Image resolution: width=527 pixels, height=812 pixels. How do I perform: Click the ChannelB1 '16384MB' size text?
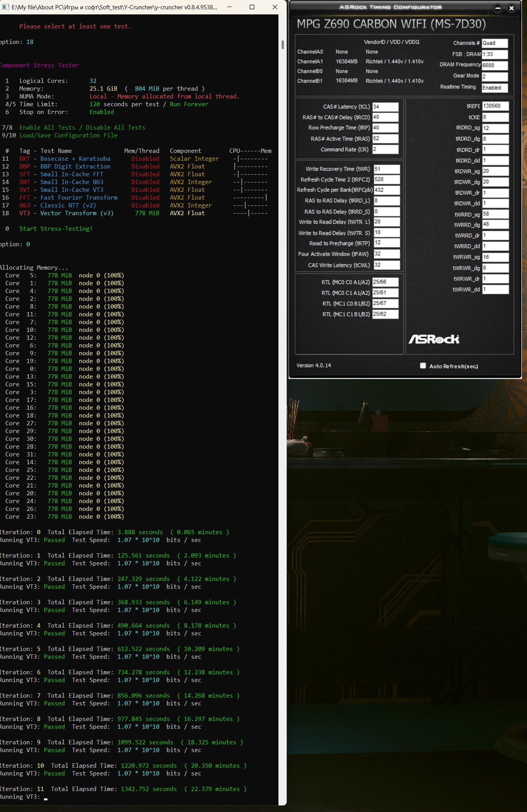[347, 81]
